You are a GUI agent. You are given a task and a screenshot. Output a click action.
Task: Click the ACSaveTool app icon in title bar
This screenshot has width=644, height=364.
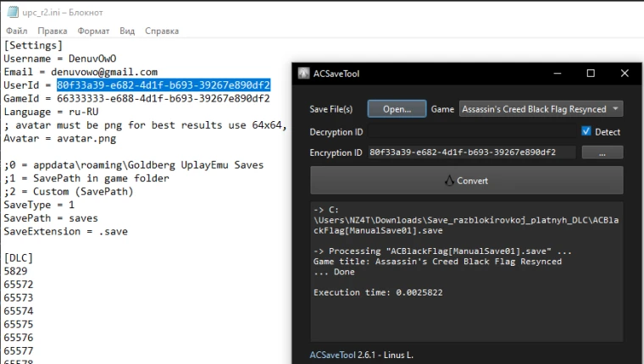[x=304, y=73]
